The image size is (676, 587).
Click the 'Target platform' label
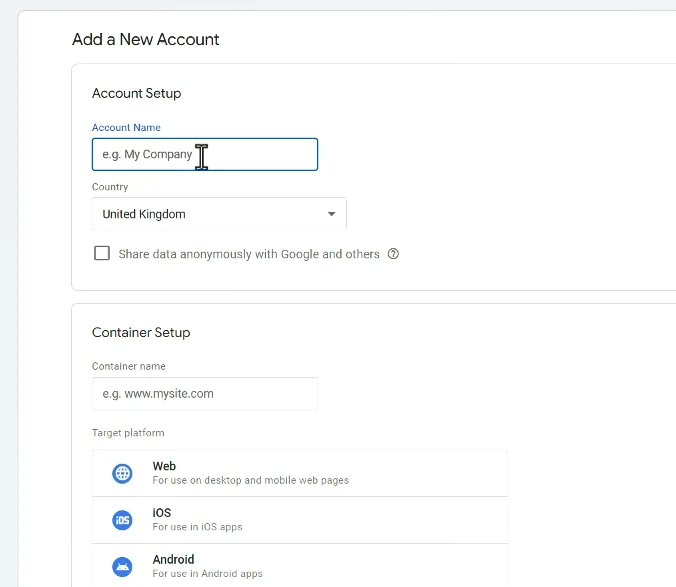pos(128,433)
